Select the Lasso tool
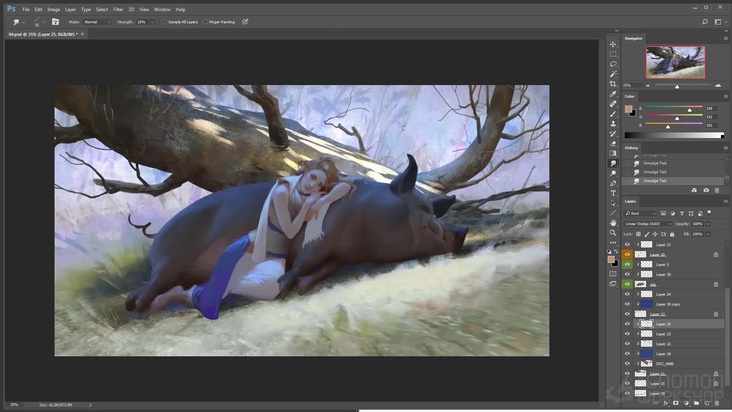Viewport: 732px width, 412px height. coord(613,64)
